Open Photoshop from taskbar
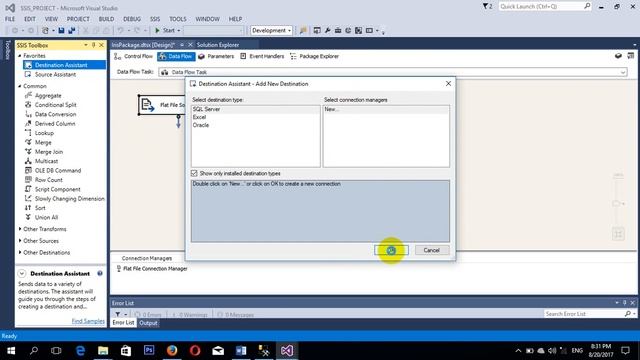640x360 pixels. point(149,351)
